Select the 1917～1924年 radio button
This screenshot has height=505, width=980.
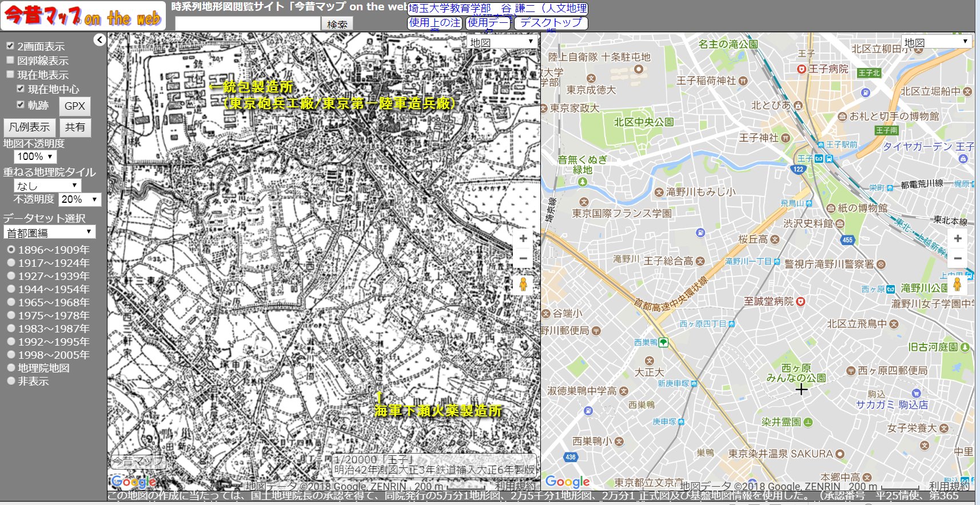pos(11,263)
